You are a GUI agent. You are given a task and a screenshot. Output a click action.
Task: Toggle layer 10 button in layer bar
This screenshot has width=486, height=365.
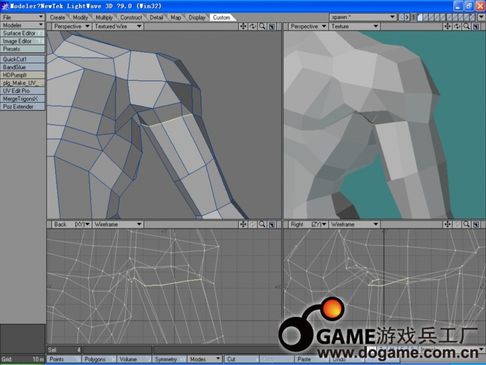473,17
